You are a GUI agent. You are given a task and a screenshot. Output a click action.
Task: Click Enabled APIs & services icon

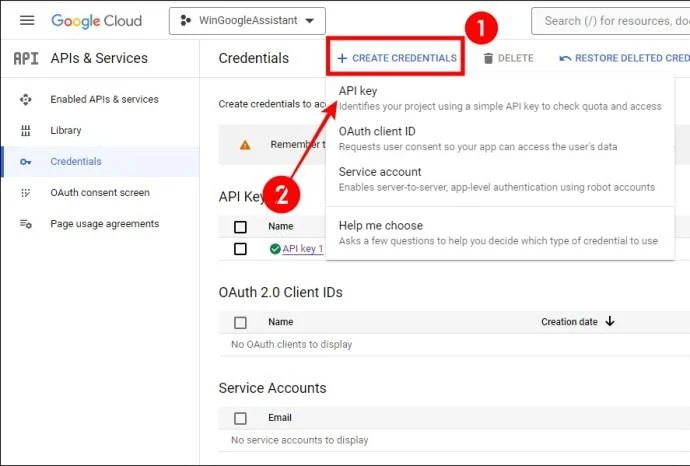(x=26, y=99)
